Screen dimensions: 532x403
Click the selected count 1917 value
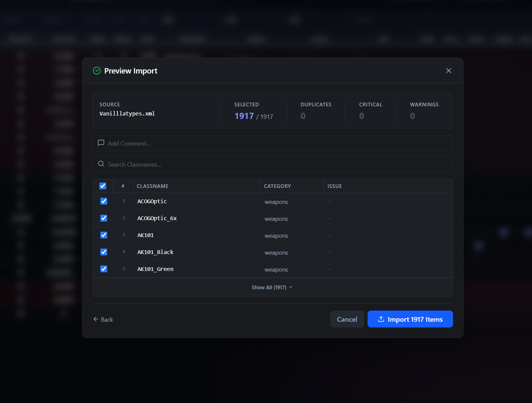point(244,116)
